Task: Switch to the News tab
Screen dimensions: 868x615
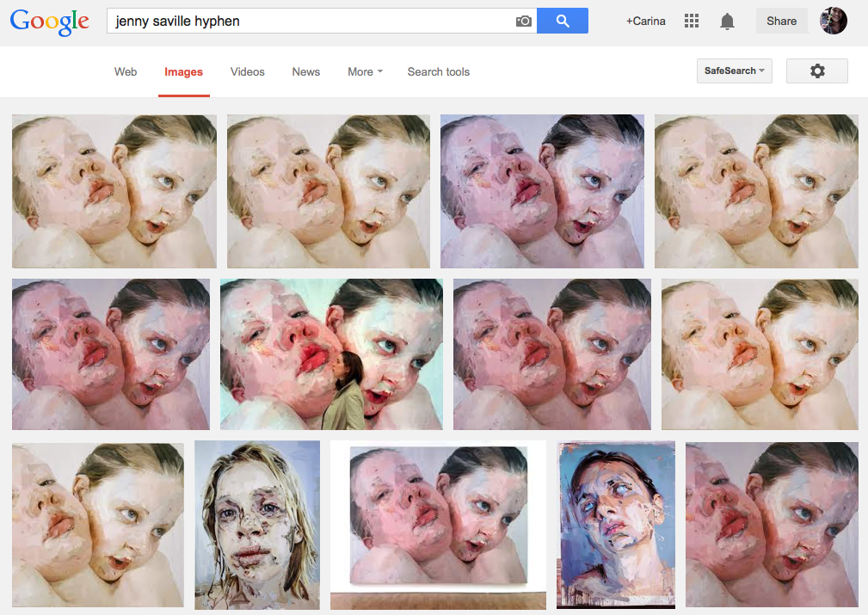Action: 305,72
